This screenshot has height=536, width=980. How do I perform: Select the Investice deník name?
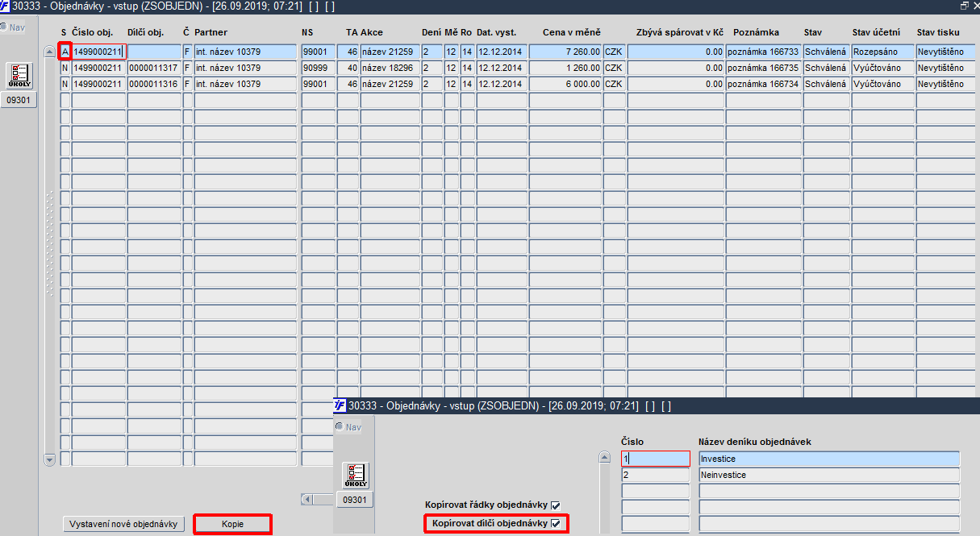point(829,459)
